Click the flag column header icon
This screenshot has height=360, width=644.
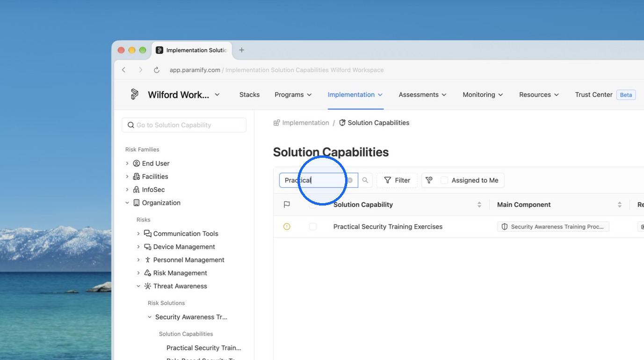[x=287, y=205]
